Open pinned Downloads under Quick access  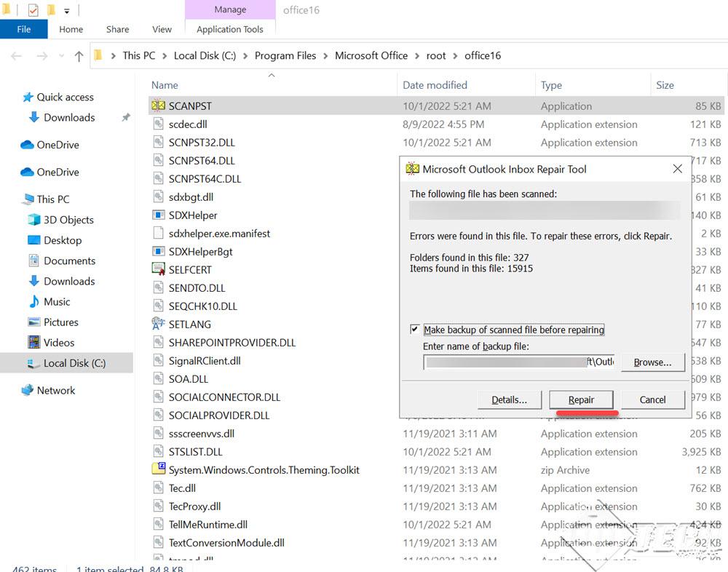click(69, 117)
